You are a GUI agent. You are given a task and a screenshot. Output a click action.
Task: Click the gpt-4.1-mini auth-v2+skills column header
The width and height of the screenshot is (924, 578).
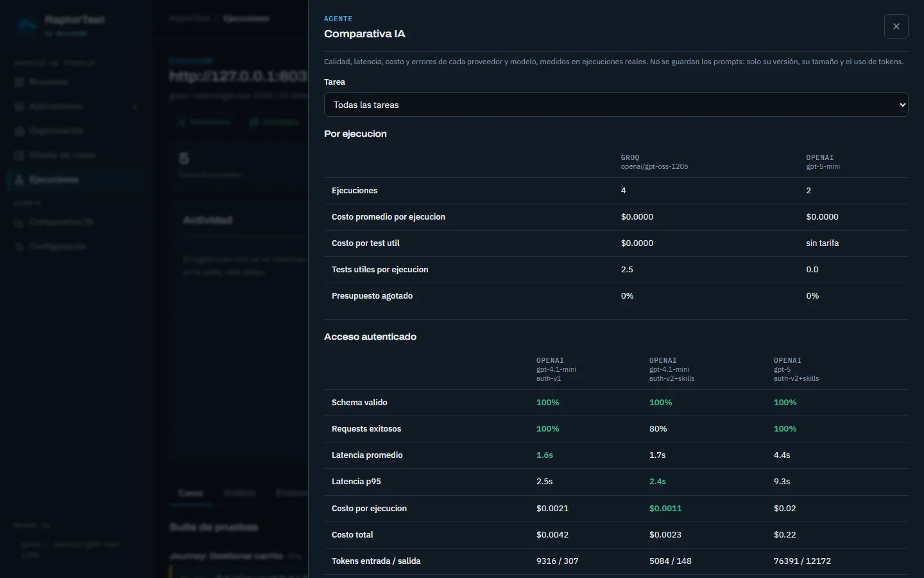[672, 369]
